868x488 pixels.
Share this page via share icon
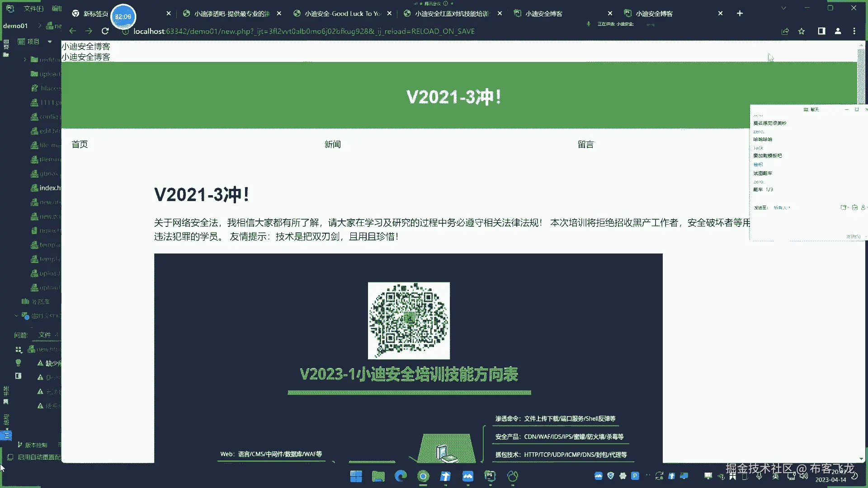click(785, 31)
